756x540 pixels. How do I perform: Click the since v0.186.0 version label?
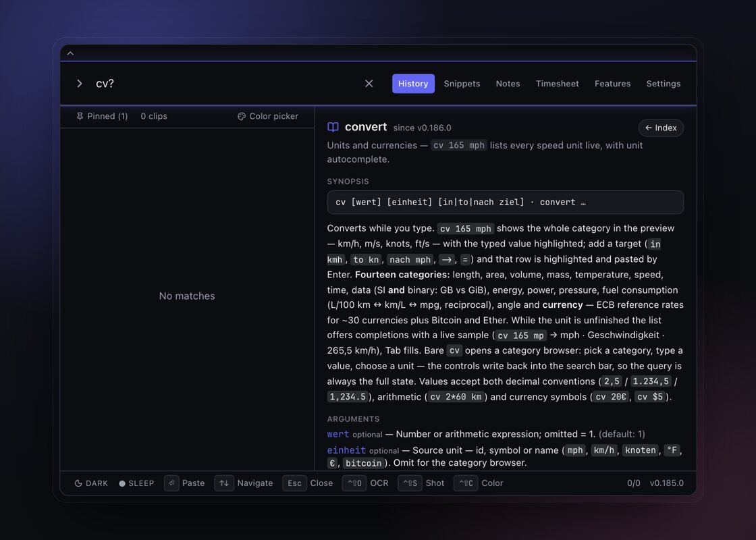point(423,128)
